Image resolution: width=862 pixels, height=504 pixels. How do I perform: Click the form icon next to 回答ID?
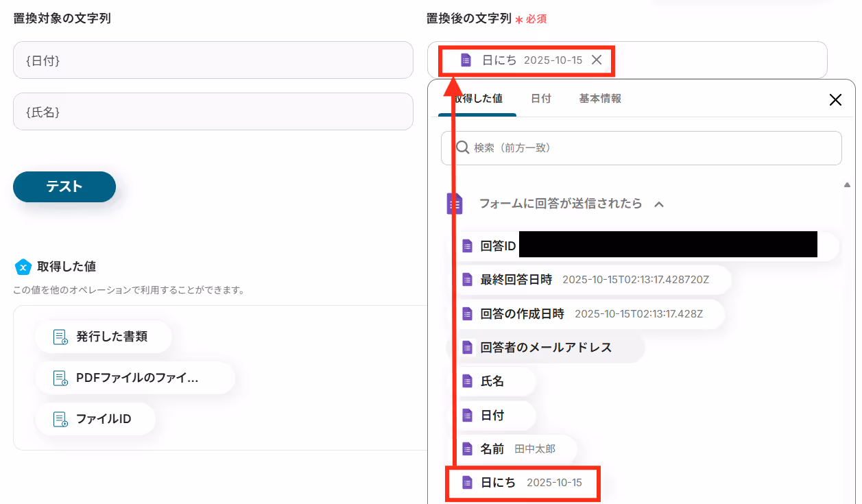467,246
